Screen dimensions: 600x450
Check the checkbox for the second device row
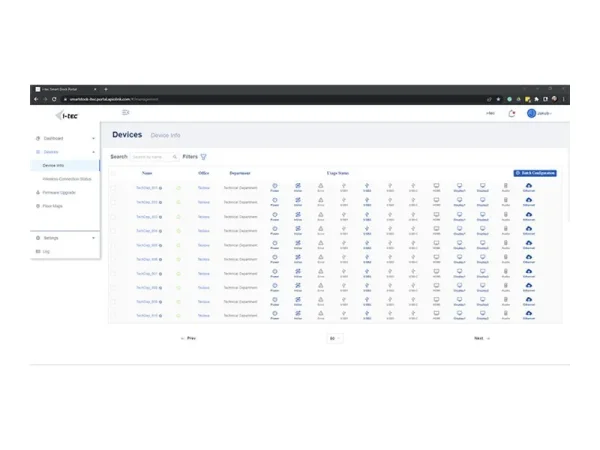click(113, 201)
